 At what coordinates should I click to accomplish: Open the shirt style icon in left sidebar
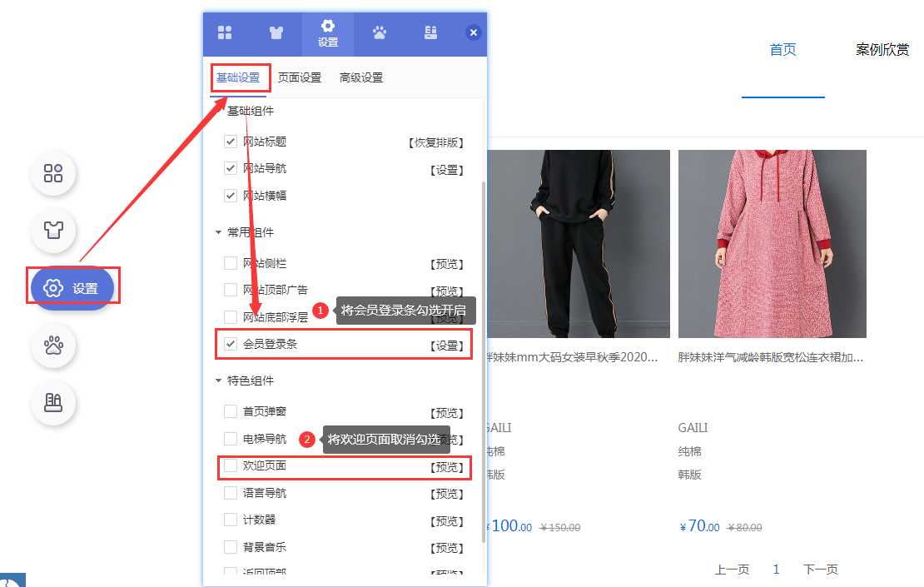[x=53, y=230]
